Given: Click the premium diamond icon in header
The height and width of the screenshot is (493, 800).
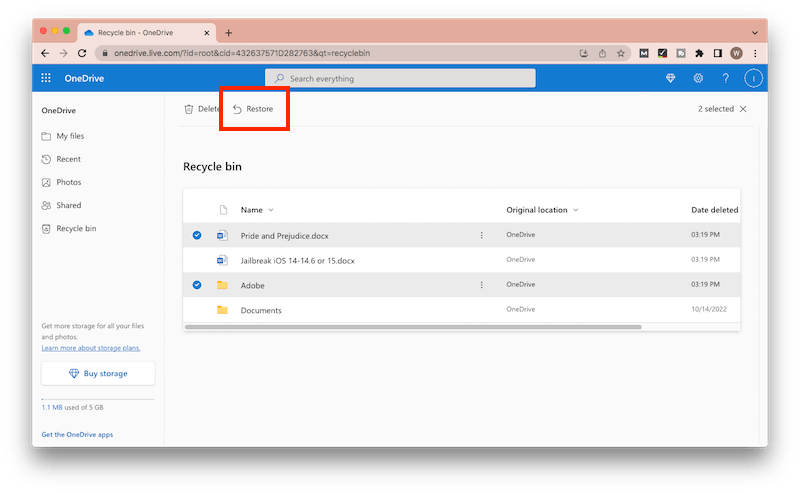Looking at the screenshot, I should [670, 78].
